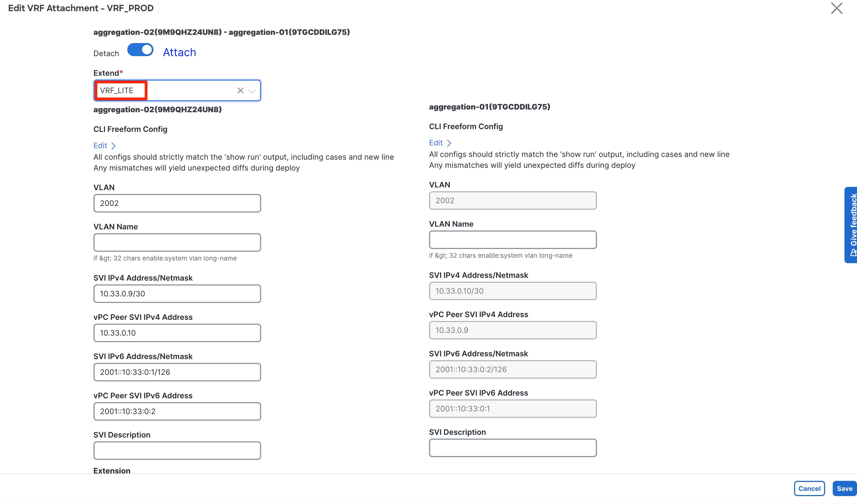Click the VLAN Name field for aggregation-01
Image resolution: width=857 pixels, height=504 pixels.
click(512, 239)
